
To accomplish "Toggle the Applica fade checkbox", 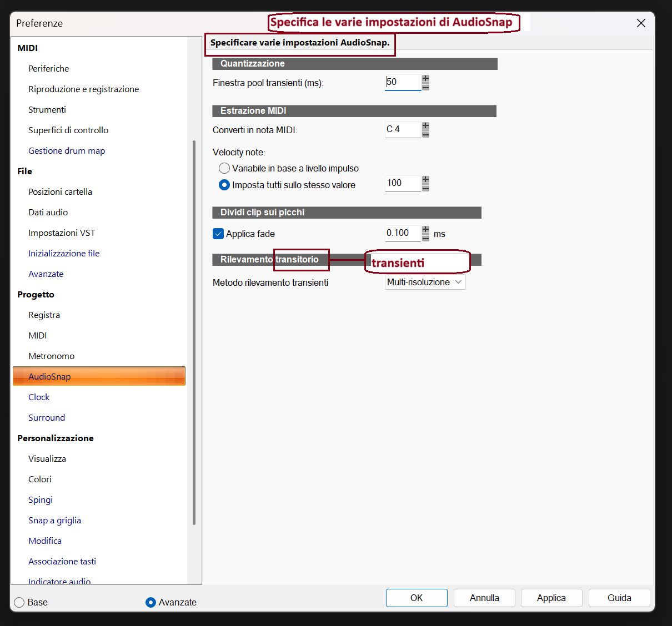I will (x=218, y=234).
